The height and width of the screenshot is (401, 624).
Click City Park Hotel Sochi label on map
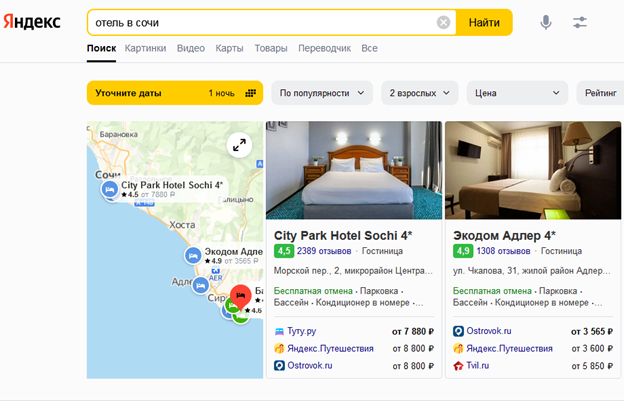tap(172, 185)
